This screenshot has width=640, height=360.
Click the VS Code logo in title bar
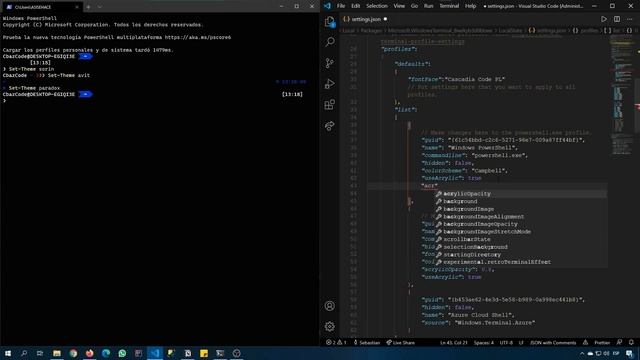327,6
